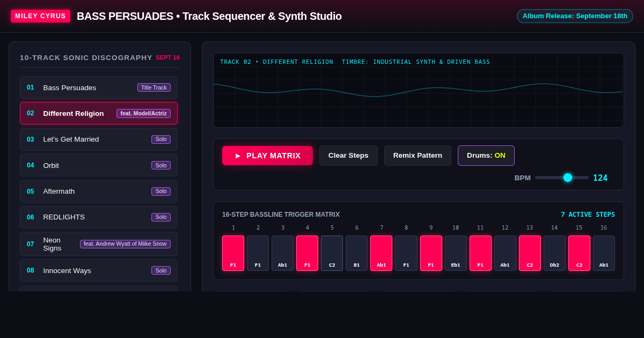Click the BPM value 124
The width and height of the screenshot is (644, 338).
coord(601,178)
